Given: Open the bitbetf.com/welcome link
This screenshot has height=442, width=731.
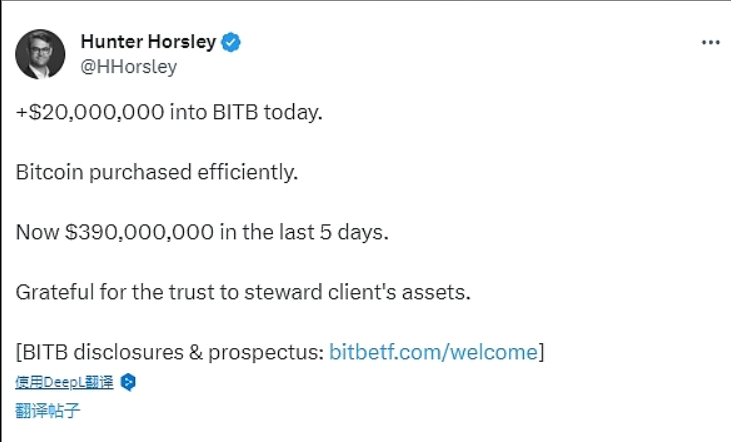Looking at the screenshot, I should click(433, 351).
